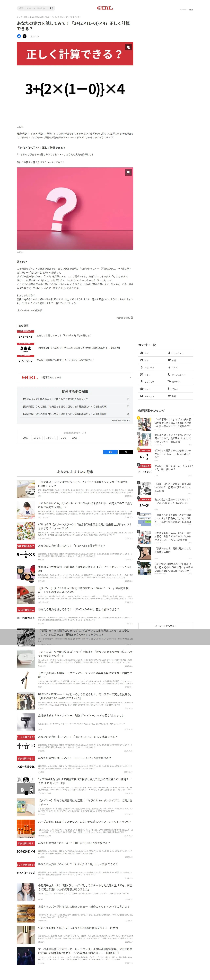210x980 pixels.
Task: Click the おでかけ airplane icon
Action: click(x=169, y=382)
